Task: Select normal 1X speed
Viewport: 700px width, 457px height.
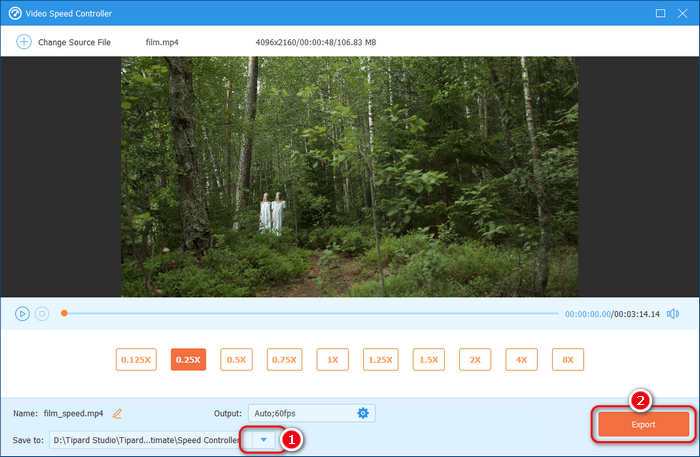Action: coord(332,360)
